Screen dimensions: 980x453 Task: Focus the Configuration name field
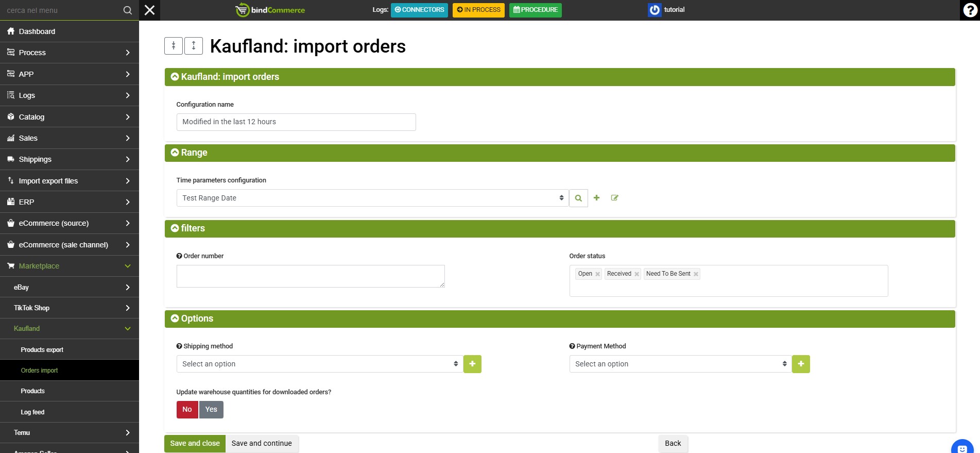point(296,122)
